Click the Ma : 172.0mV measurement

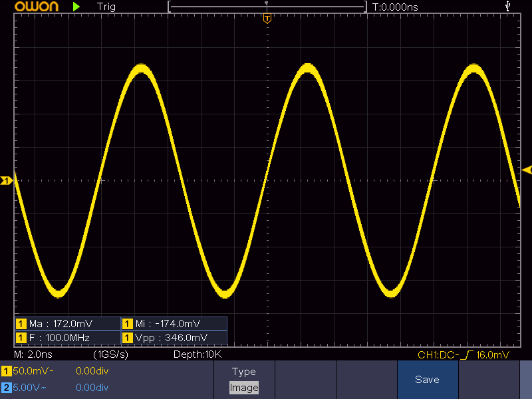68,324
